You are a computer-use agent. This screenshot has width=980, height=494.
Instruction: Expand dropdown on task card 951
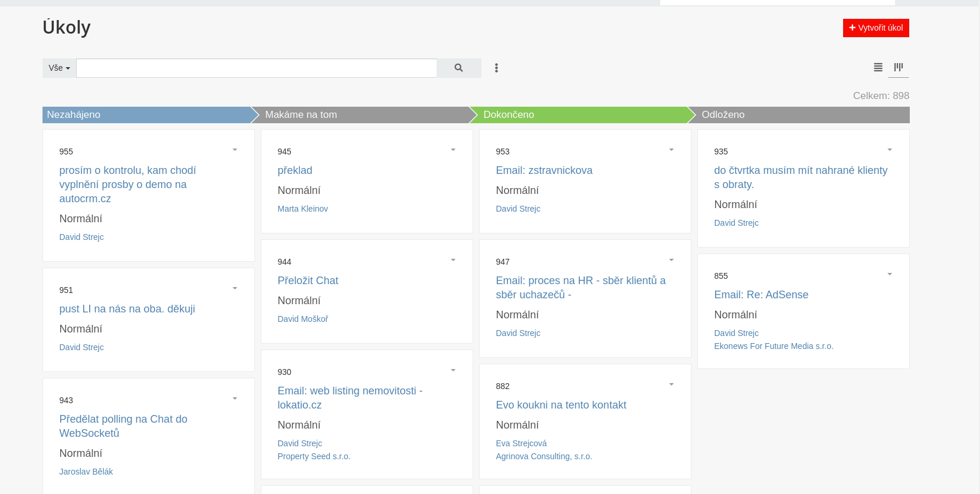[235, 288]
